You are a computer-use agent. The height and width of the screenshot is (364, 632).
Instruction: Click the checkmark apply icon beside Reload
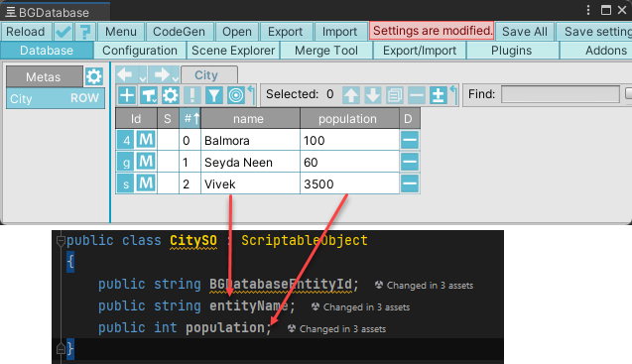(63, 32)
